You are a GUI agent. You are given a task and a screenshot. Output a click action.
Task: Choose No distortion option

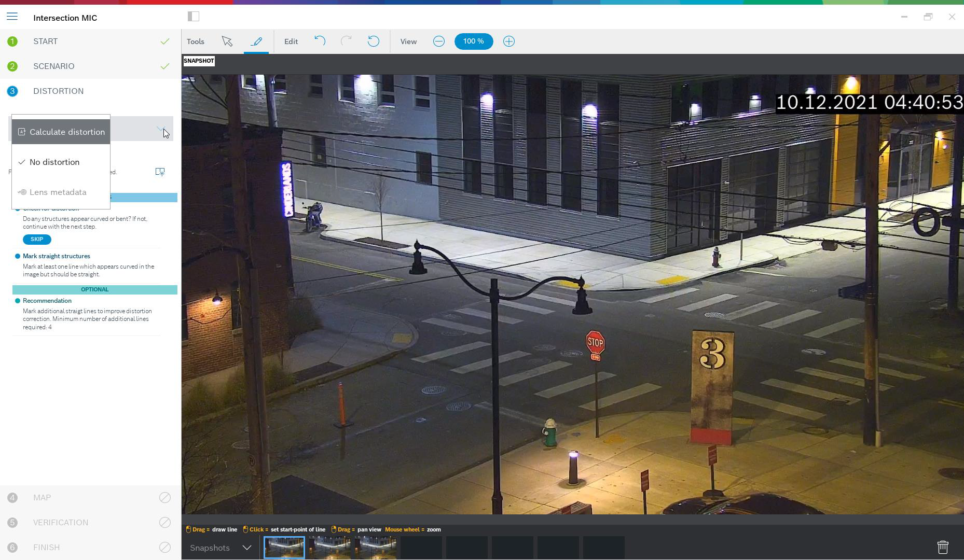coord(54,162)
